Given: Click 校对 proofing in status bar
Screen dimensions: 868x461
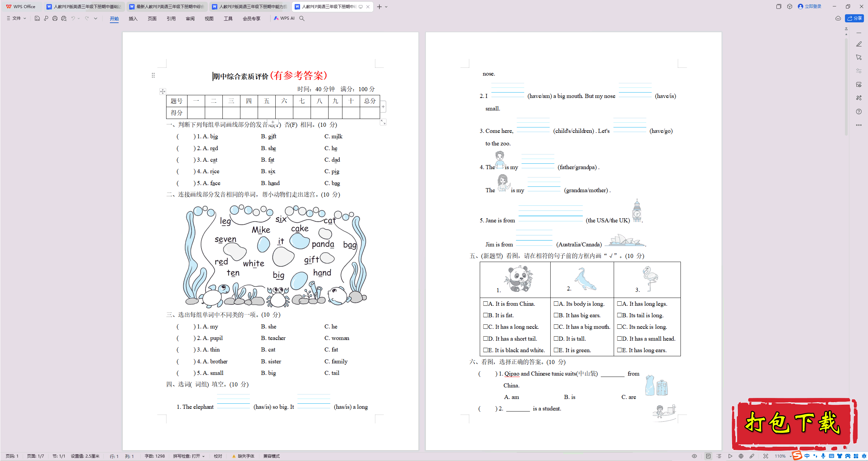Looking at the screenshot, I should point(218,456).
